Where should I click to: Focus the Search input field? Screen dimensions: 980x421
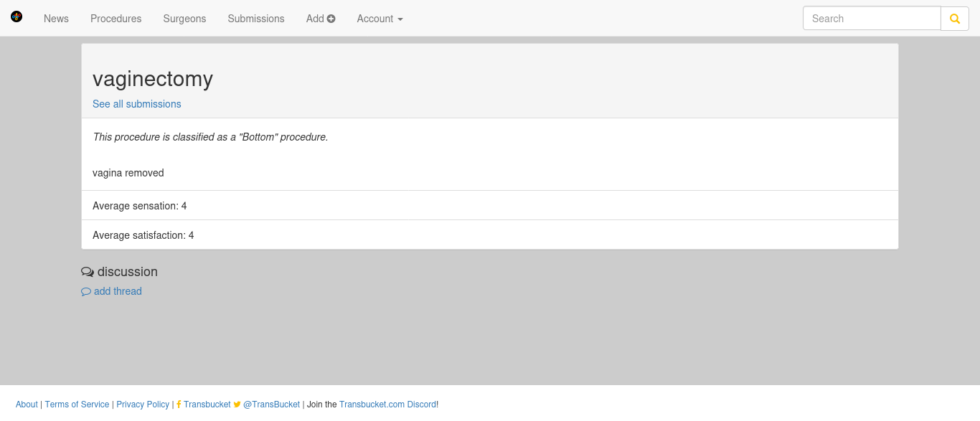click(872, 19)
